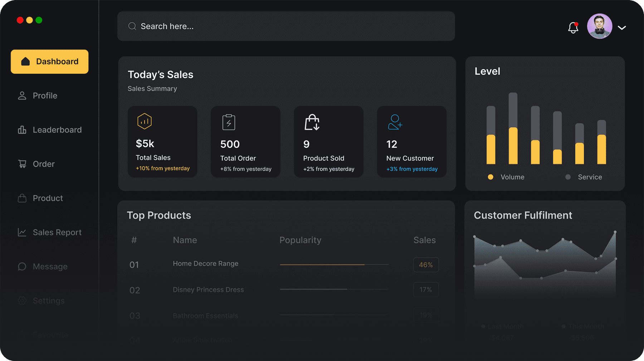The height and width of the screenshot is (361, 644).
Task: Click the Product Sold shopping bag icon
Action: (312, 122)
